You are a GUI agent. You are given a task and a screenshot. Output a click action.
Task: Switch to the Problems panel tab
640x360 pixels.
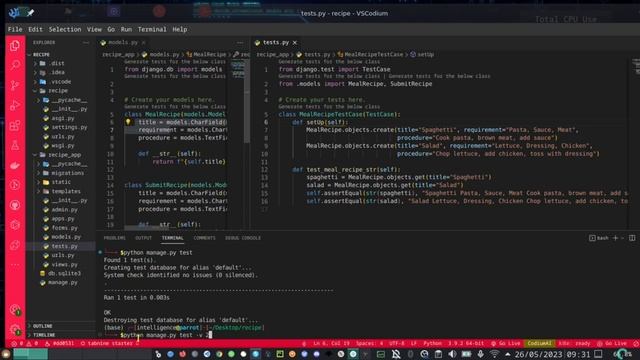(x=115, y=238)
